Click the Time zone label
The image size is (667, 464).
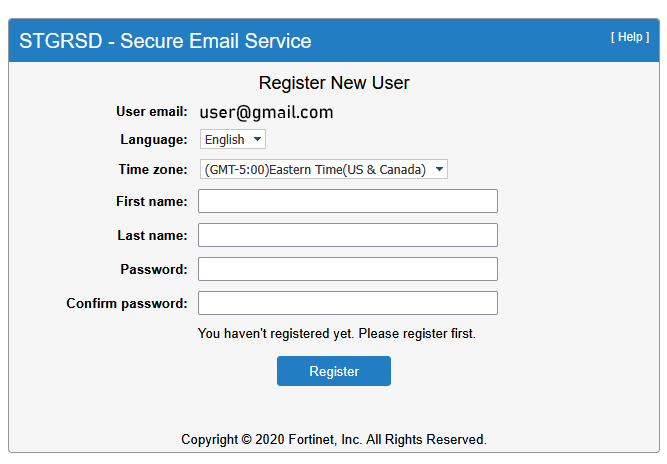152,170
